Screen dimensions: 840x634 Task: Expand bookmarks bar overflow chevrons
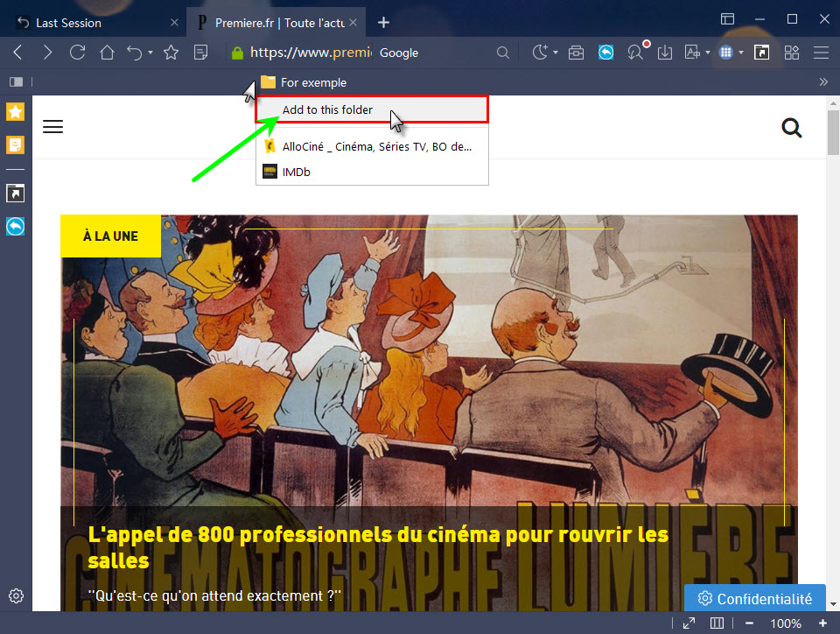[x=823, y=82]
